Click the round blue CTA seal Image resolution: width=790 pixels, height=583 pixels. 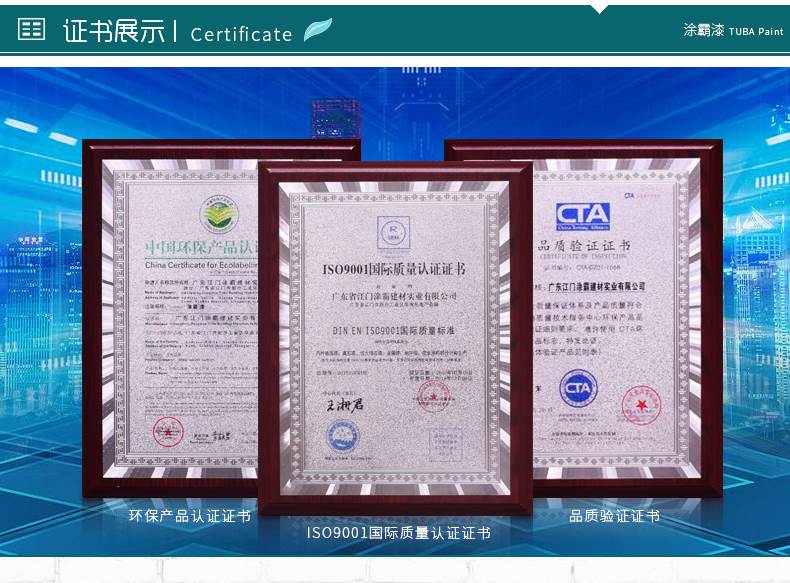pos(578,389)
